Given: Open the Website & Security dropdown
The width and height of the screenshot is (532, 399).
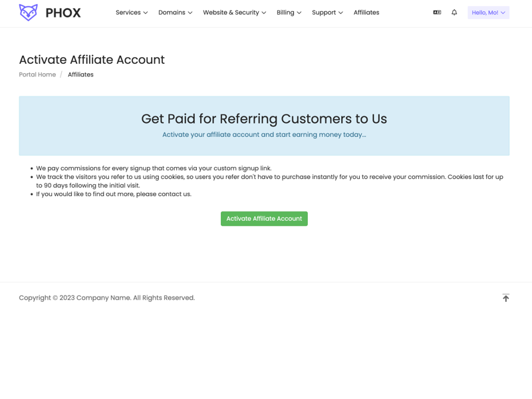Looking at the screenshot, I should point(235,13).
